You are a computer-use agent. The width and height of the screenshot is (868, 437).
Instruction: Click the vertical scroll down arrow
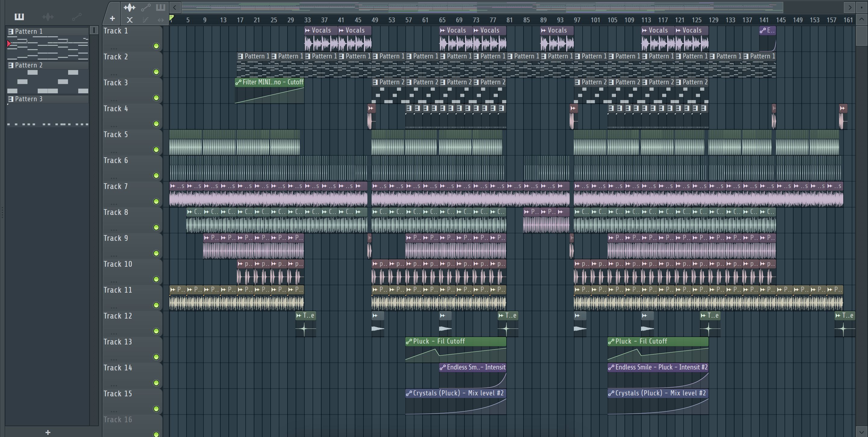coord(862,432)
